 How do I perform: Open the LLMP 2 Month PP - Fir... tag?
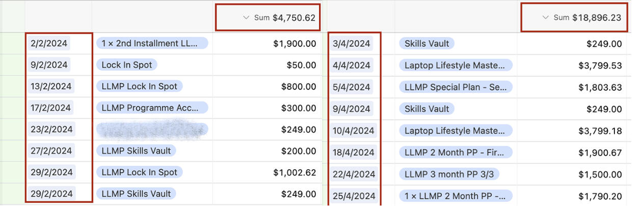pos(455,152)
